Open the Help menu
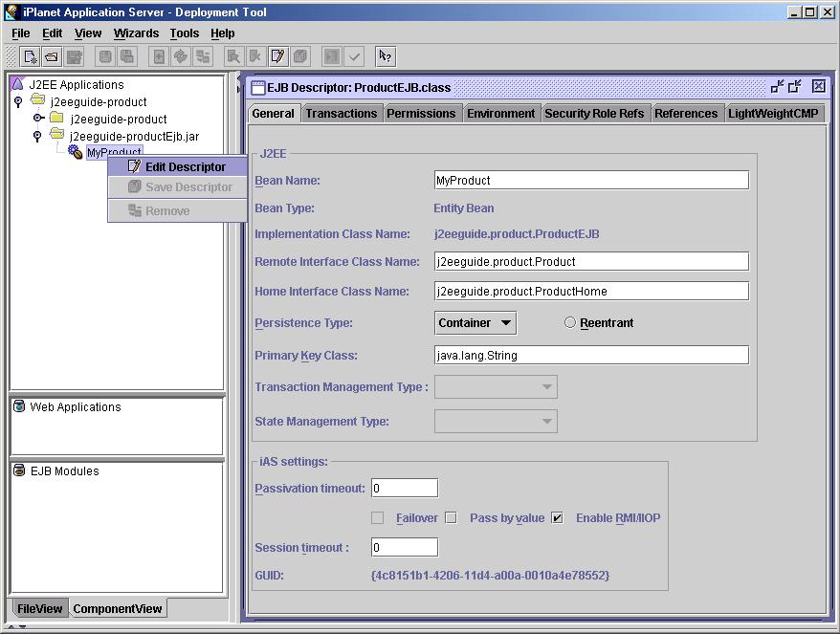 click(x=222, y=33)
